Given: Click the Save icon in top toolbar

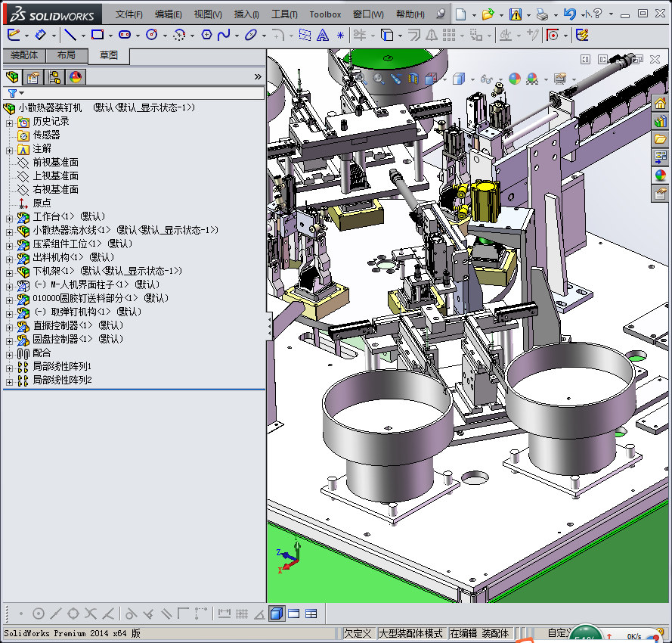Looking at the screenshot, I should 515,14.
